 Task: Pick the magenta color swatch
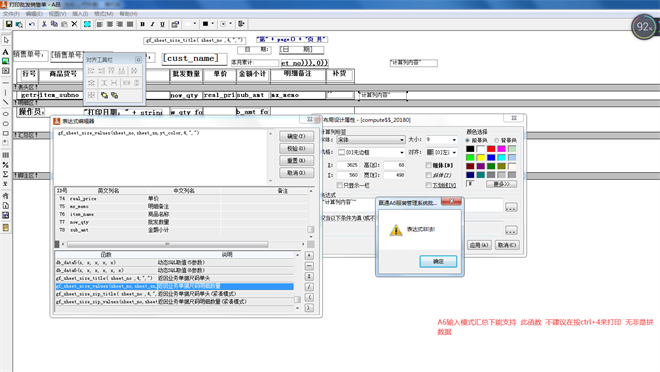(501, 149)
